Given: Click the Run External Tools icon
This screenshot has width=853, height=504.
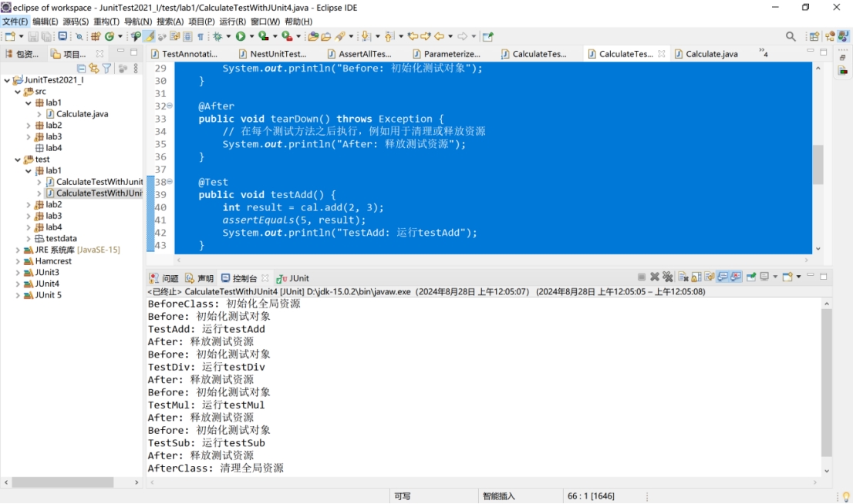Looking at the screenshot, I should [x=287, y=36].
